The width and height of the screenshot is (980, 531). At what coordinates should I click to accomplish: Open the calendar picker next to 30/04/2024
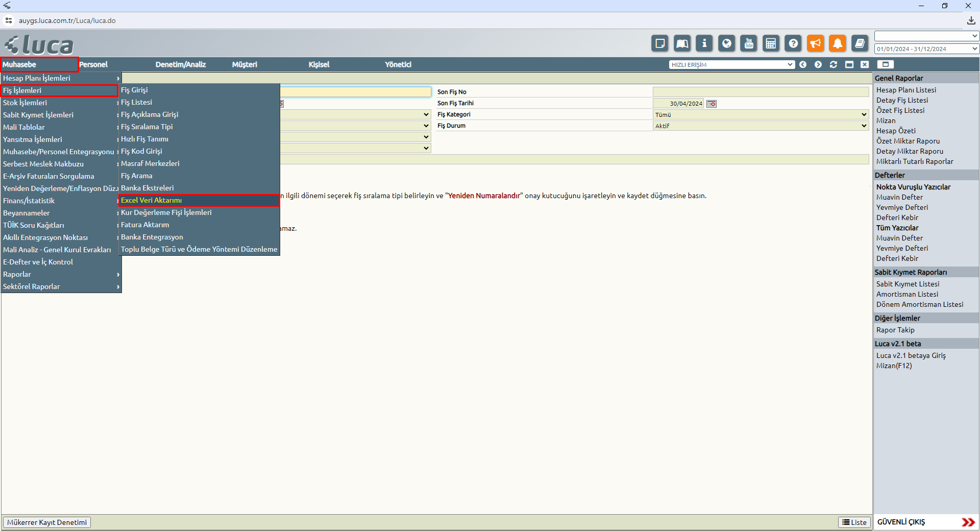click(x=712, y=104)
